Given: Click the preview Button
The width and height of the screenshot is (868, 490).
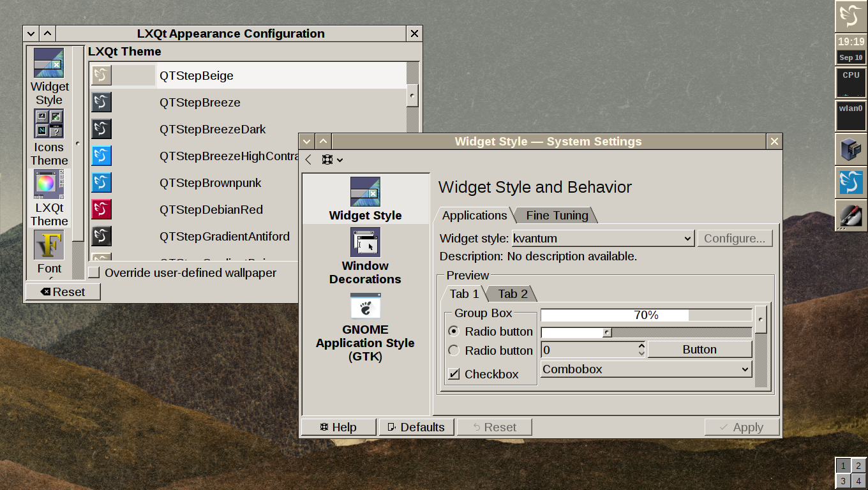Looking at the screenshot, I should [700, 350].
